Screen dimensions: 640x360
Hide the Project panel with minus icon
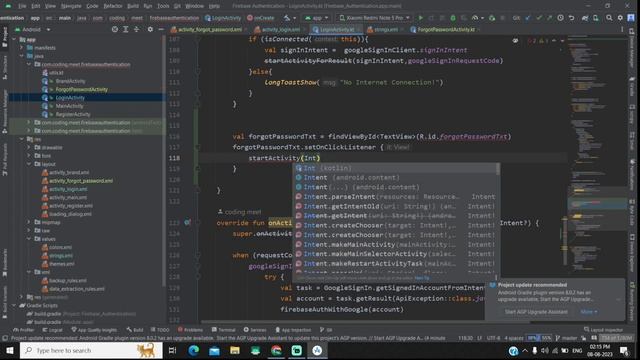[x=161, y=29]
